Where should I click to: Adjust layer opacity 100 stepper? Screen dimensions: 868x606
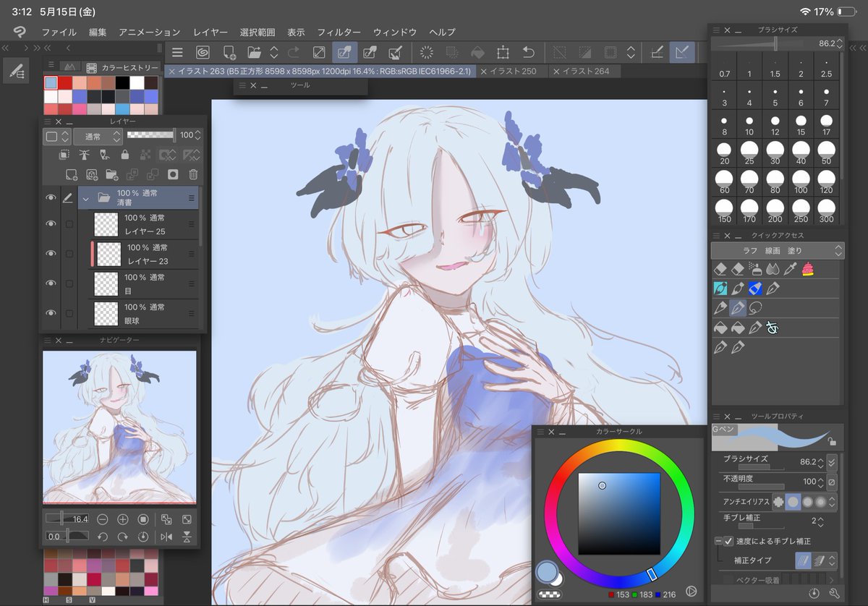click(199, 135)
